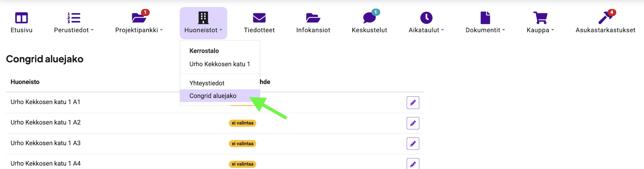Image resolution: width=644 pixels, height=169 pixels.
Task: Select Urho Kekkosen katu 1 menu item
Action: (219, 64)
